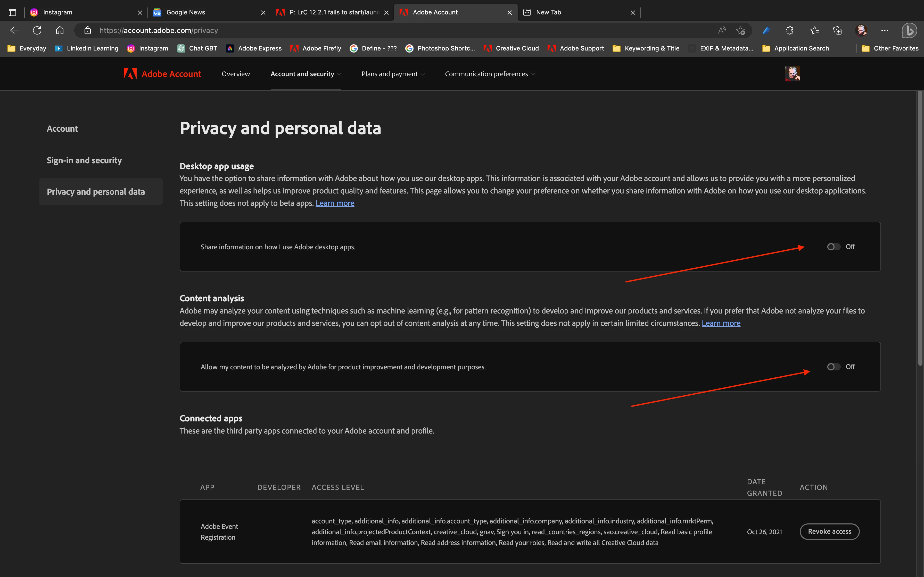This screenshot has height=577, width=924.
Task: Open the Favorites star-list icon
Action: (x=814, y=31)
